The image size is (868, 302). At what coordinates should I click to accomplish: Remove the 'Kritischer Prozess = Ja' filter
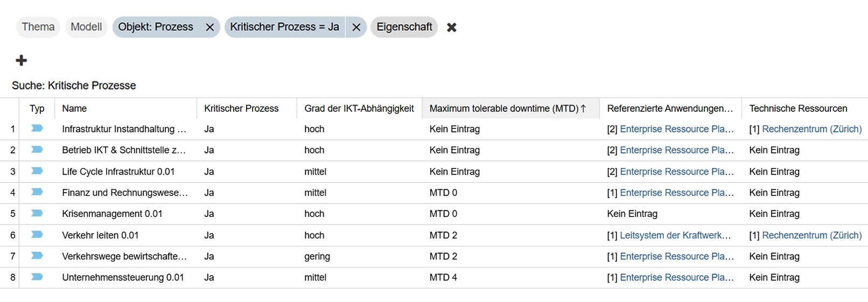pos(356,27)
